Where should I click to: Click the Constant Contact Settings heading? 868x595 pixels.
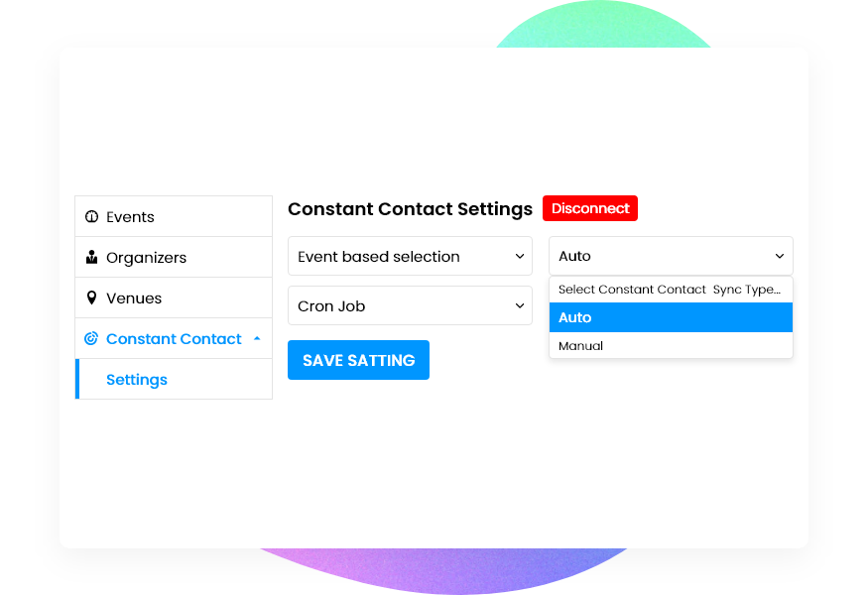tap(410, 209)
